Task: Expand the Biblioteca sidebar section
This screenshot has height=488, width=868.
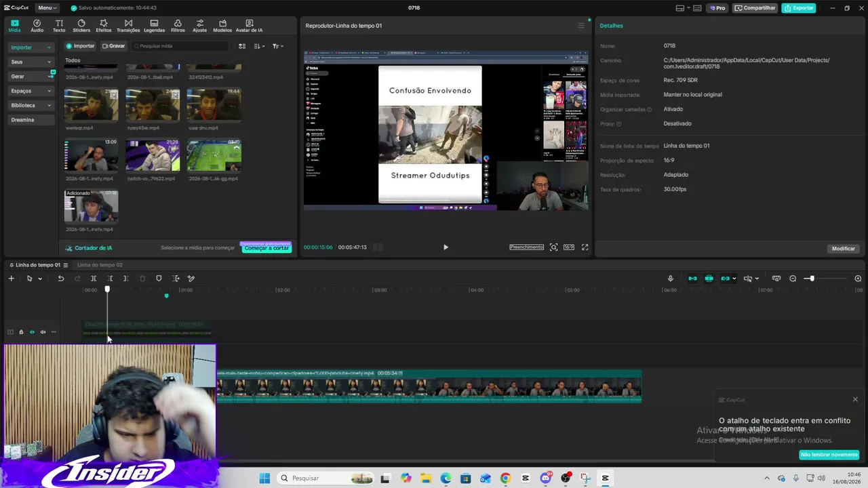Action: pyautogui.click(x=31, y=105)
